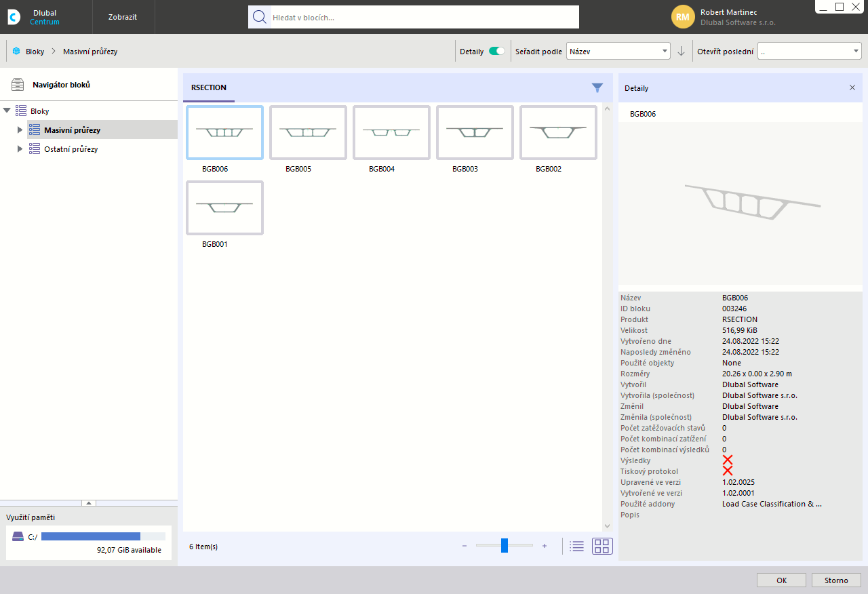
Task: Click the Velikost value 516,99 KiB
Action: click(x=740, y=330)
